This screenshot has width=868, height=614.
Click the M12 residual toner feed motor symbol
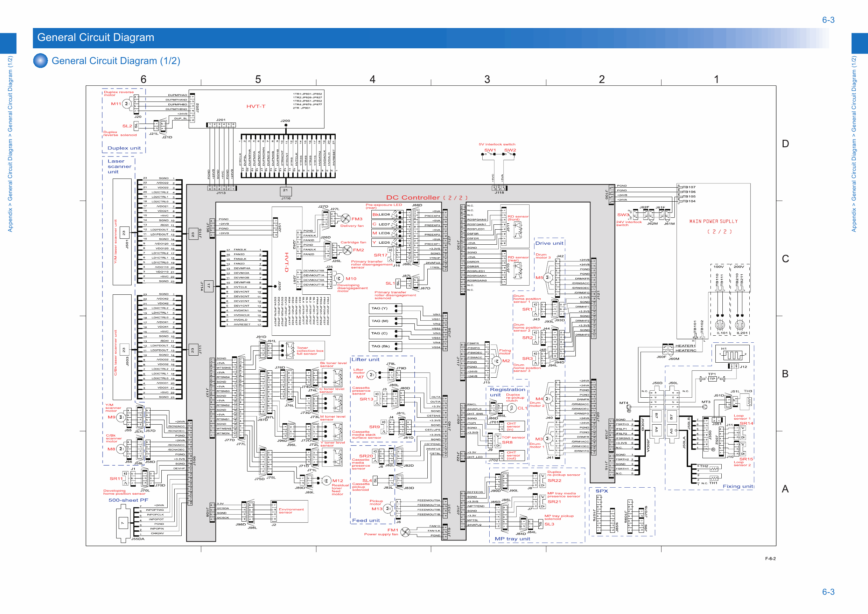tap(326, 481)
